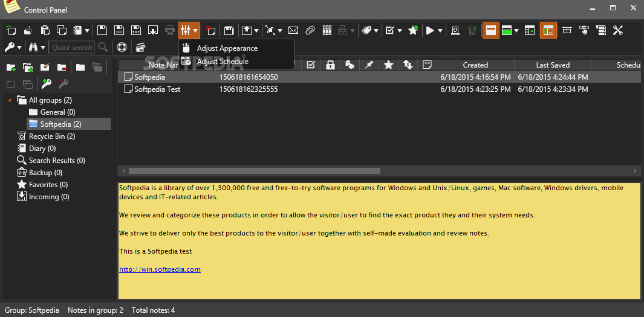The image size is (644, 317).
Task: Click the group key with green plus
Action: click(x=46, y=85)
